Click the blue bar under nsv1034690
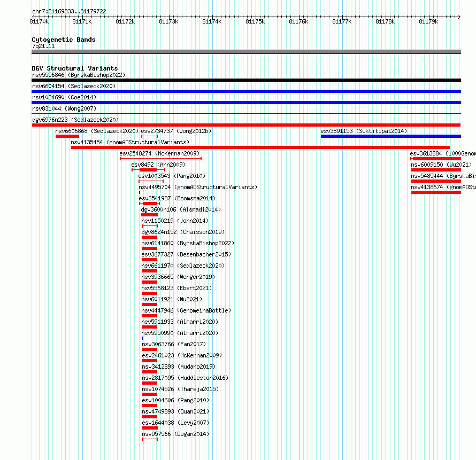The image size is (476, 460). pos(246,103)
